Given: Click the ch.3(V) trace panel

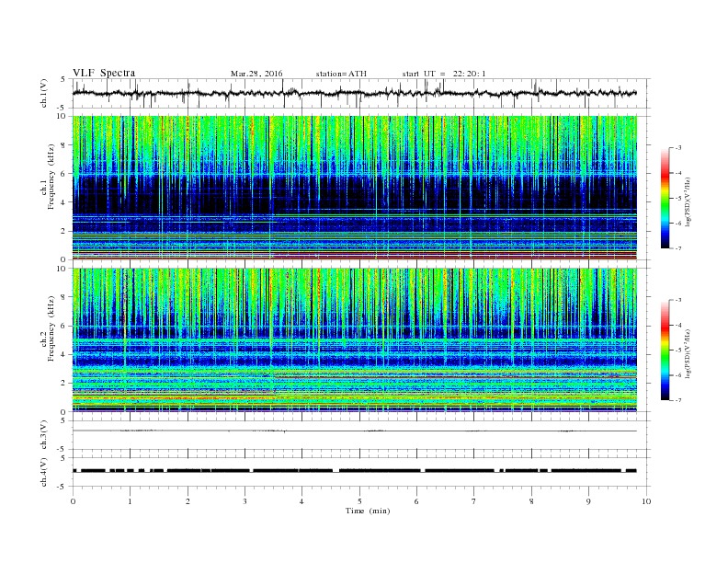Looking at the screenshot, I should tap(361, 435).
